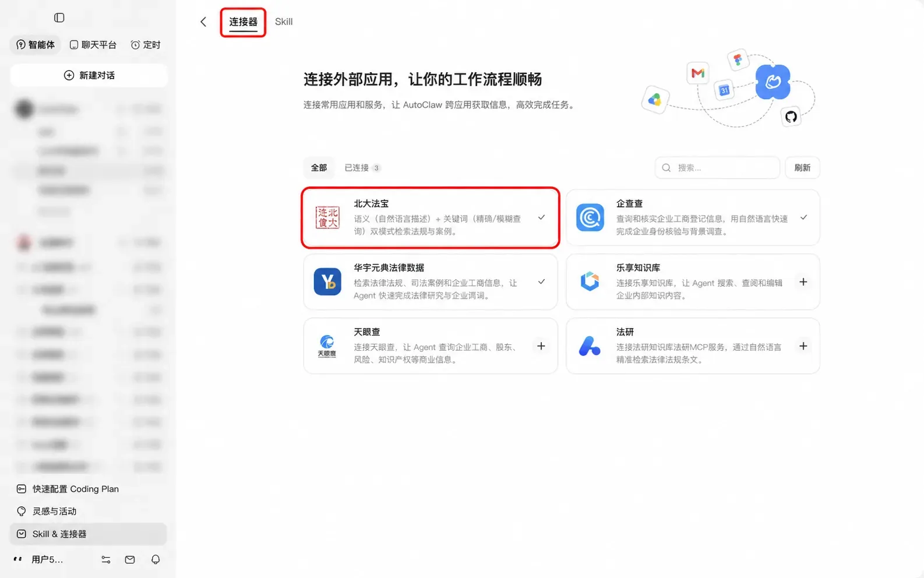Collapse the sidebar with the panel icon
The image size is (924, 578).
pyautogui.click(x=59, y=17)
